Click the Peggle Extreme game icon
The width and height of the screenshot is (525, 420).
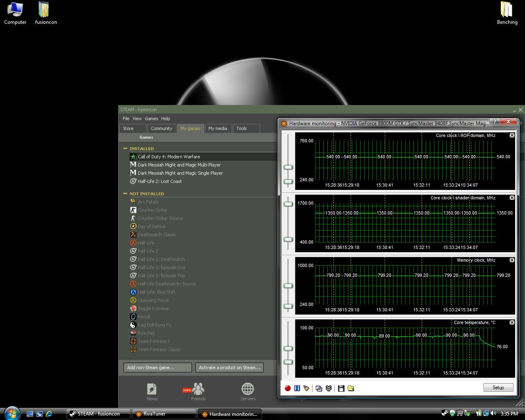133,308
